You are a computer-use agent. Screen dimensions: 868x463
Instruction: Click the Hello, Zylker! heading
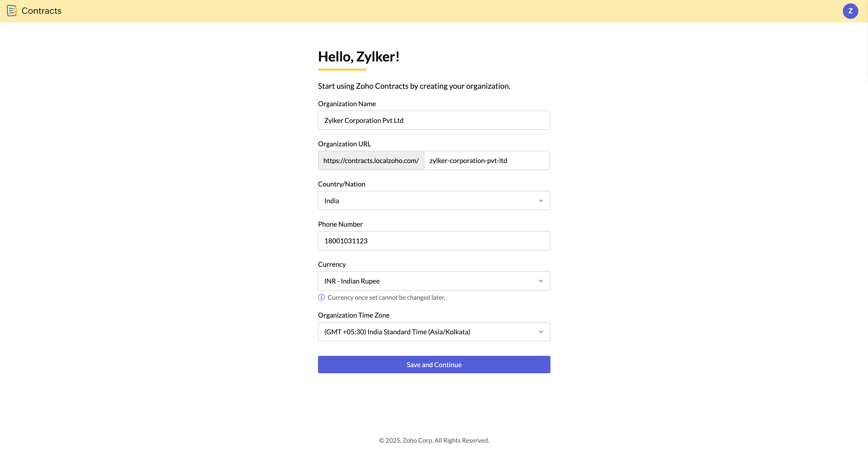click(358, 57)
